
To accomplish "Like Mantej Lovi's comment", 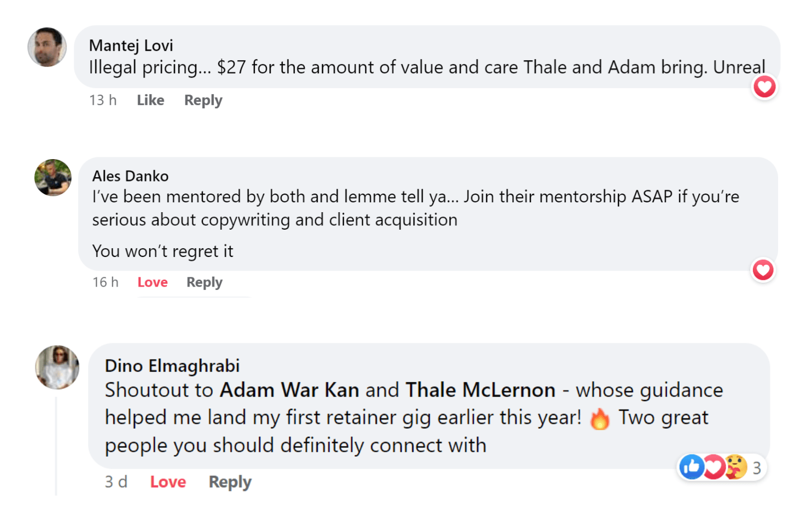I will pos(150,100).
